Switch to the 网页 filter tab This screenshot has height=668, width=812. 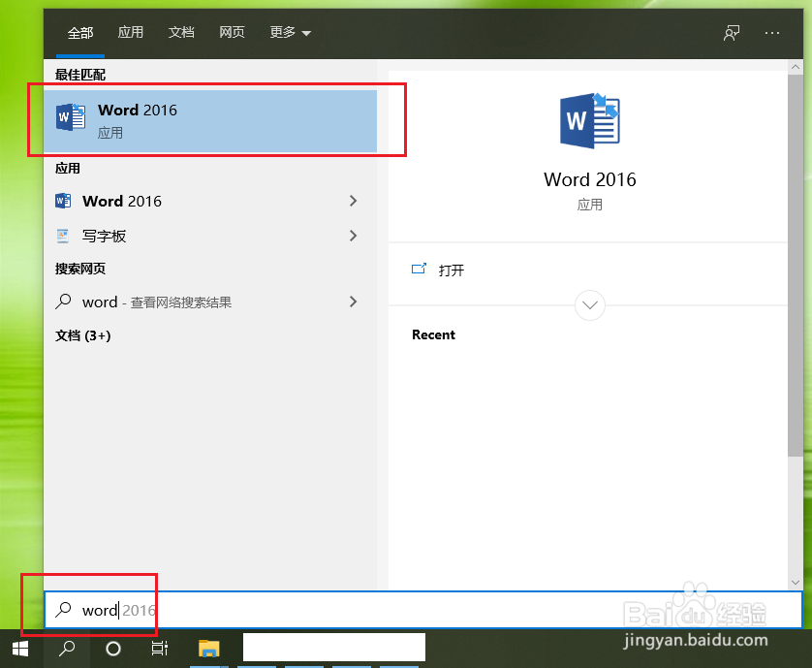(232, 33)
